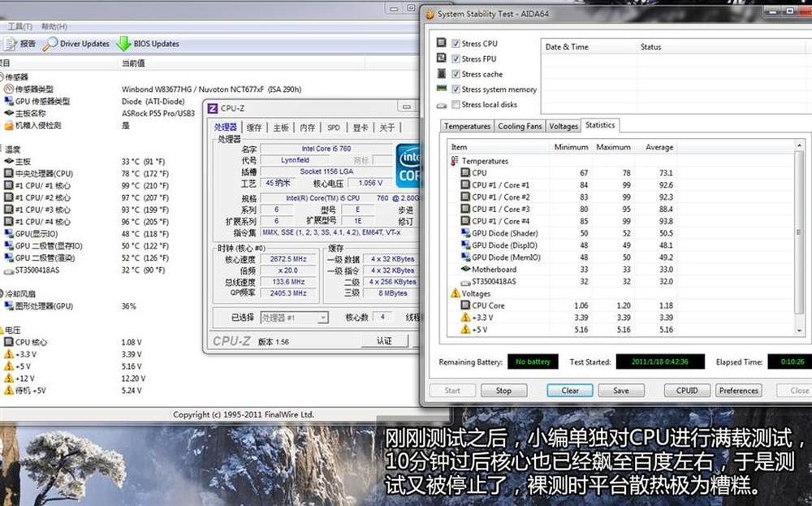The height and width of the screenshot is (506, 812).
Task: Click the Stress CPU chip icon
Action: [441, 42]
